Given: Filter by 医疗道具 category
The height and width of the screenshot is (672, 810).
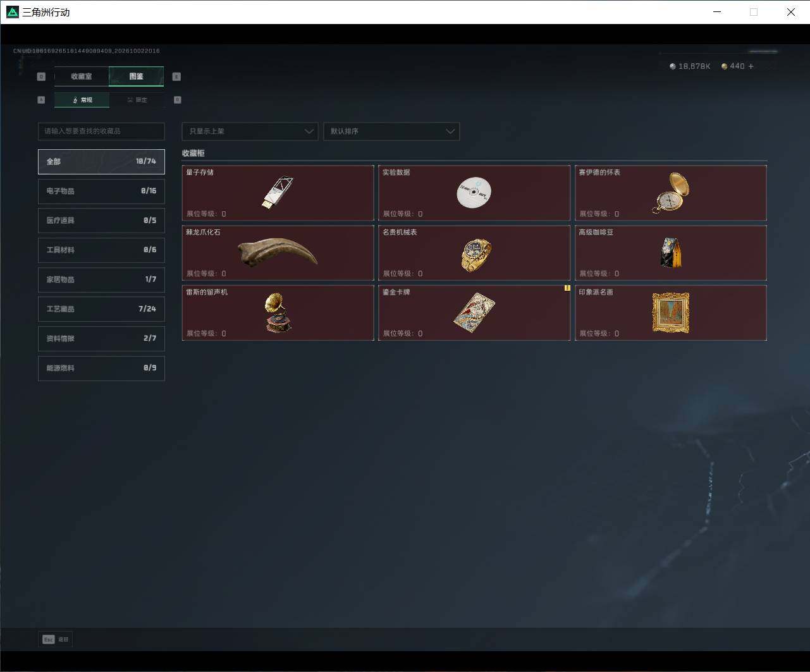Looking at the screenshot, I should [x=101, y=221].
